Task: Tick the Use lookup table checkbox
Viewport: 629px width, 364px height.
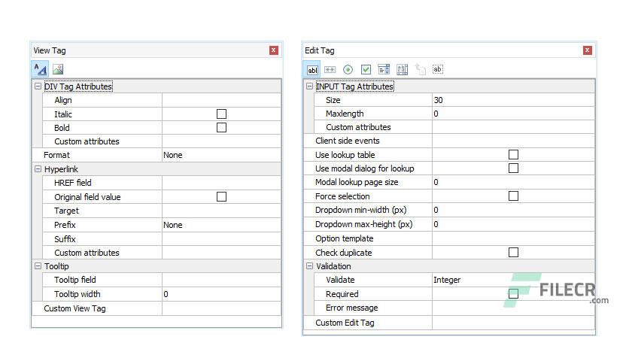Action: tap(513, 154)
